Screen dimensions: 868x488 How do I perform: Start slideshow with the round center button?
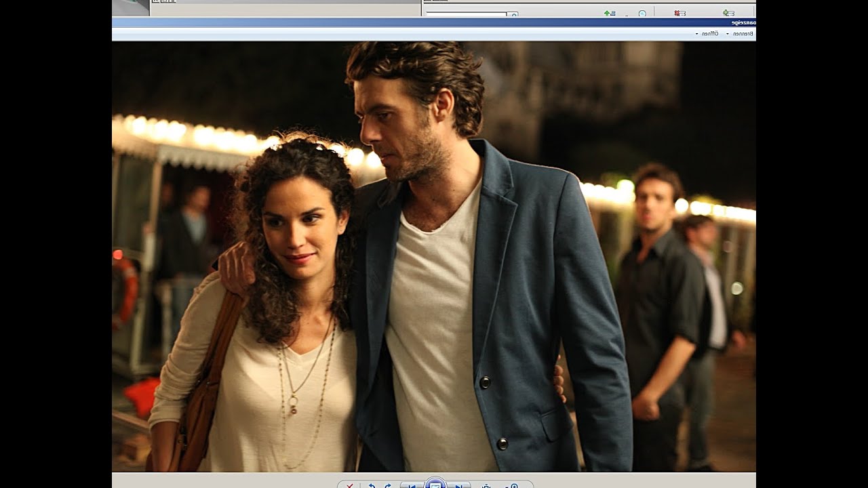click(x=435, y=483)
